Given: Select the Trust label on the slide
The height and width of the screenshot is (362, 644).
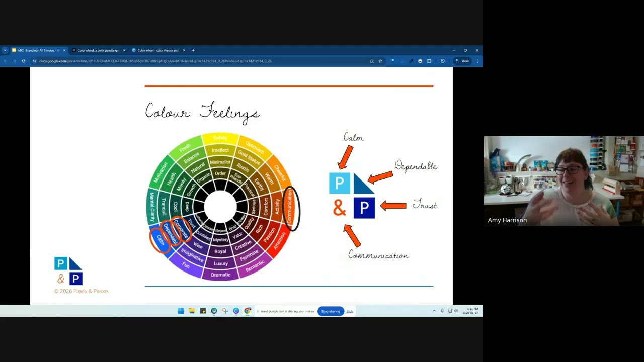Looking at the screenshot, I should point(425,204).
